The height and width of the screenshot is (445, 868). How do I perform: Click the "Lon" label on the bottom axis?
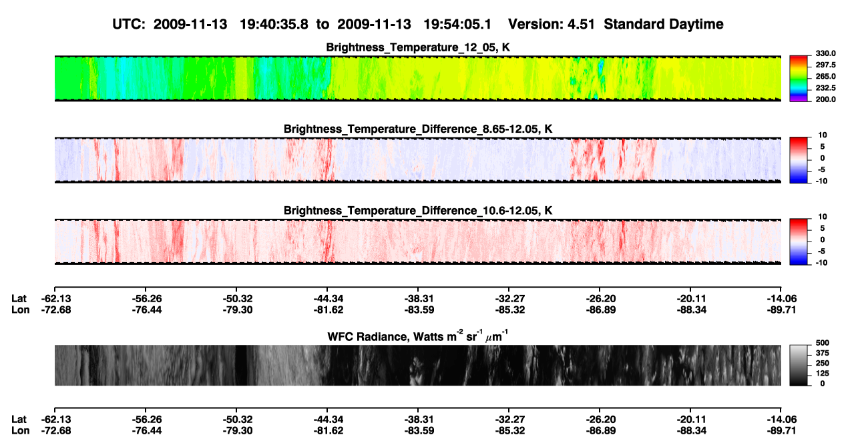click(x=21, y=430)
